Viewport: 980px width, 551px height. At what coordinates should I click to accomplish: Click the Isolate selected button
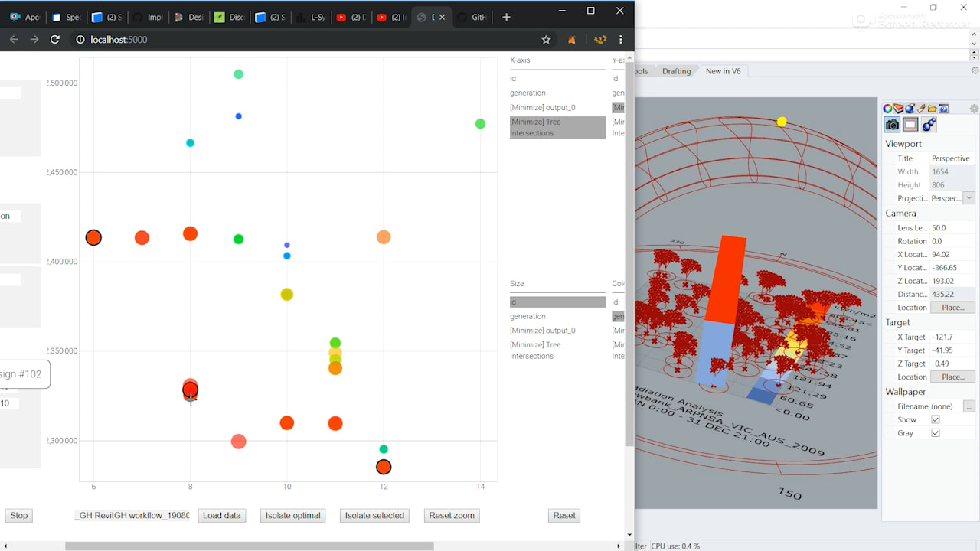tap(374, 516)
